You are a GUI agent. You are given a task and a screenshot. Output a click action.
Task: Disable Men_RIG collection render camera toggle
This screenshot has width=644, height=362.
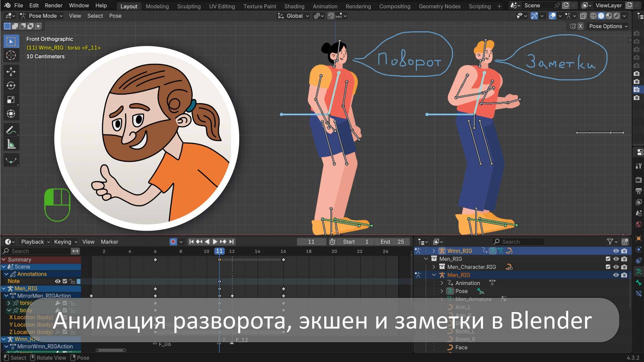click(624, 259)
